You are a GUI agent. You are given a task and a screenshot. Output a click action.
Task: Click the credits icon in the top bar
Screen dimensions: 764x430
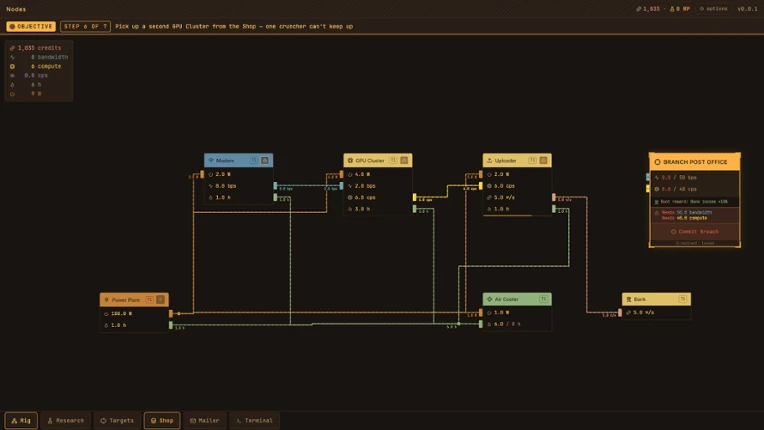tap(639, 9)
